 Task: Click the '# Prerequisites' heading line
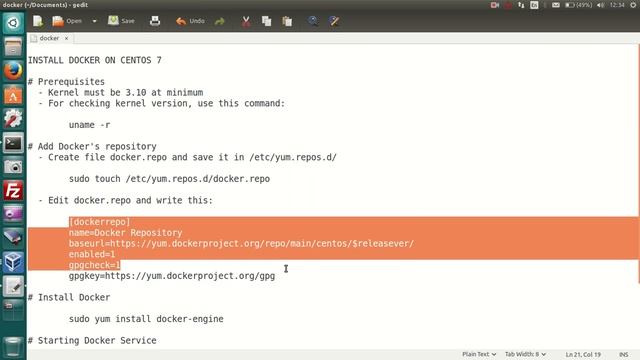tap(66, 82)
